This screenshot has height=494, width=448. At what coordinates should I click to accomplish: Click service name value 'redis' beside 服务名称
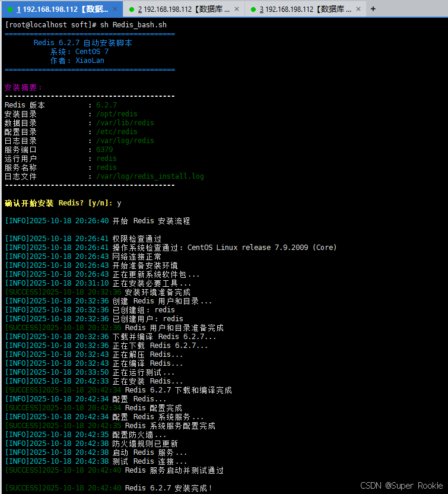(x=106, y=167)
